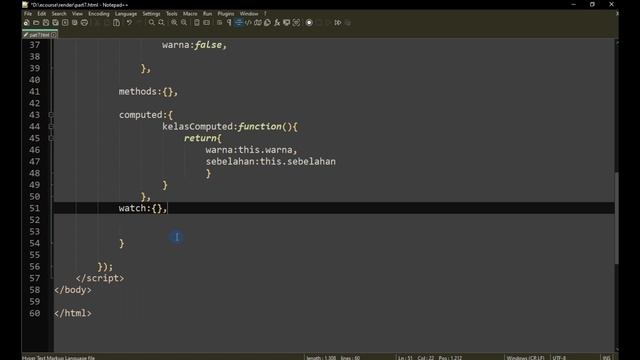
Task: Click the Close All toolbar icon
Action: 74,23
